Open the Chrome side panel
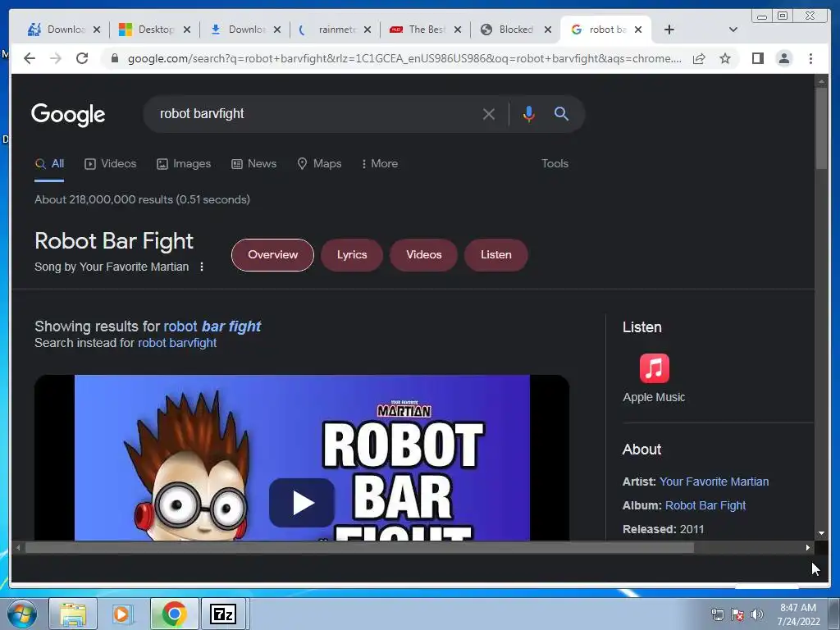Screen dimensions: 840x630 (x=757, y=58)
